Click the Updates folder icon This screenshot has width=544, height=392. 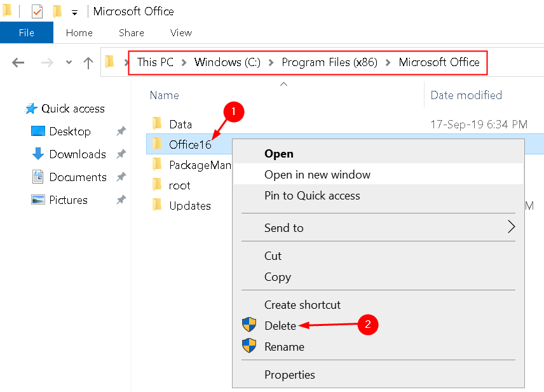pos(157,205)
